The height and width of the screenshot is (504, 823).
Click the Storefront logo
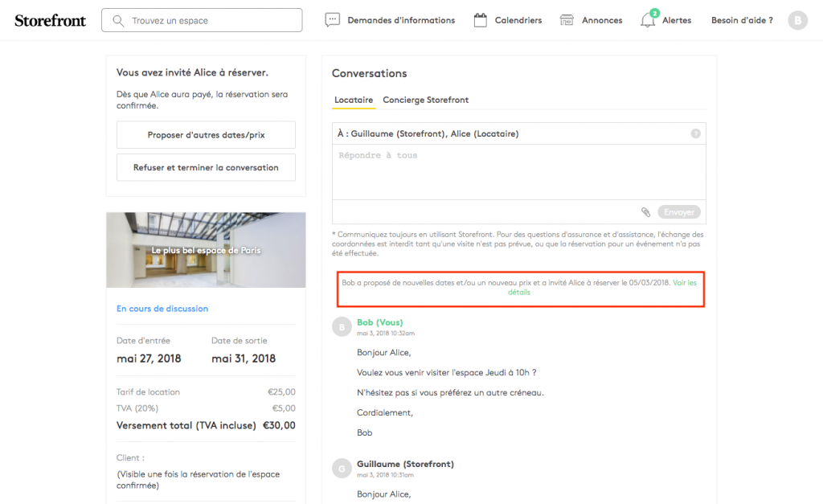(50, 20)
